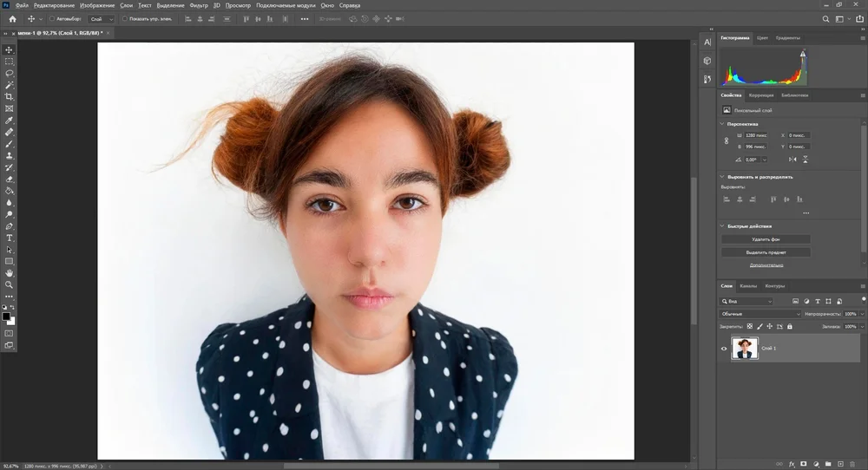Screen dimensions: 868x470
Task: Open the Изображение menu
Action: [97, 5]
